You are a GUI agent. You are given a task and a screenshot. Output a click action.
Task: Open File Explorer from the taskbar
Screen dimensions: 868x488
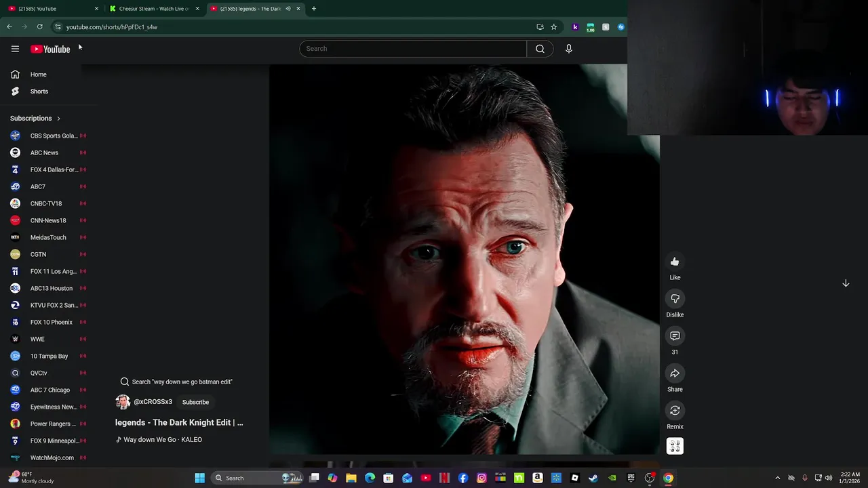click(351, 478)
